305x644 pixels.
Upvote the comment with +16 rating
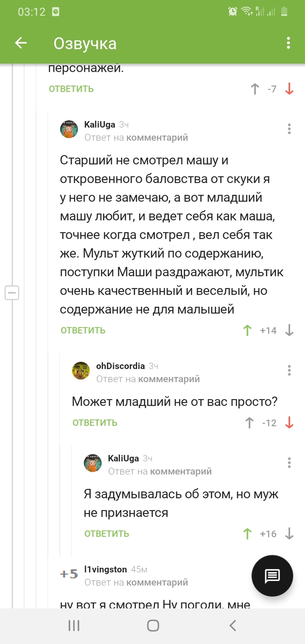[x=248, y=533]
